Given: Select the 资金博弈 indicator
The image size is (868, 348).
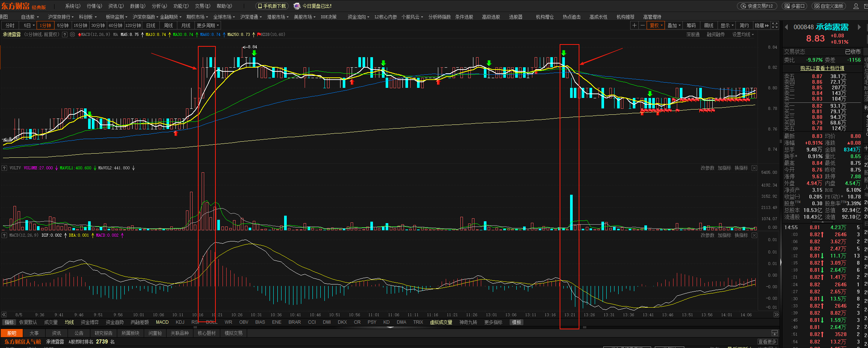Looking at the screenshot, I should click(90, 322).
